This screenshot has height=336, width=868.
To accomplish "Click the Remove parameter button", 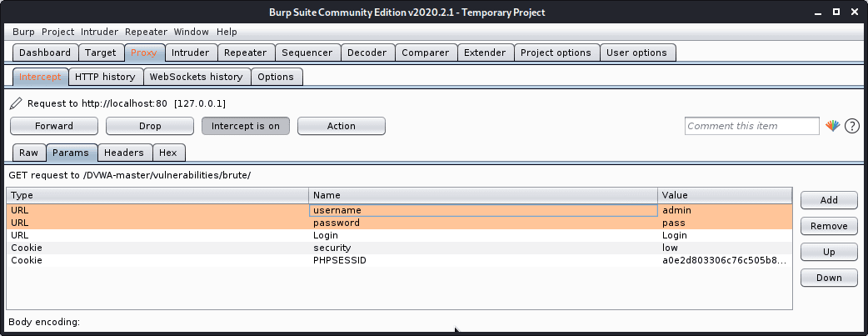I will click(x=829, y=226).
